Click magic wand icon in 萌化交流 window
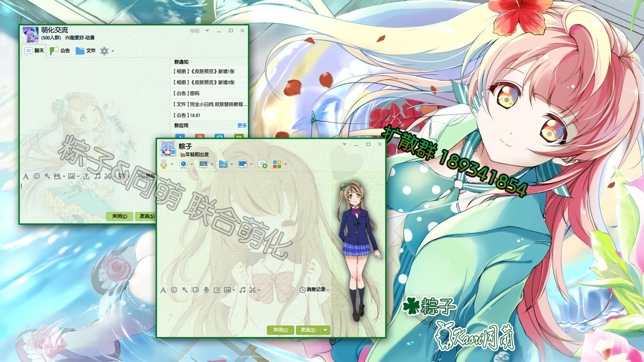 [47, 176]
